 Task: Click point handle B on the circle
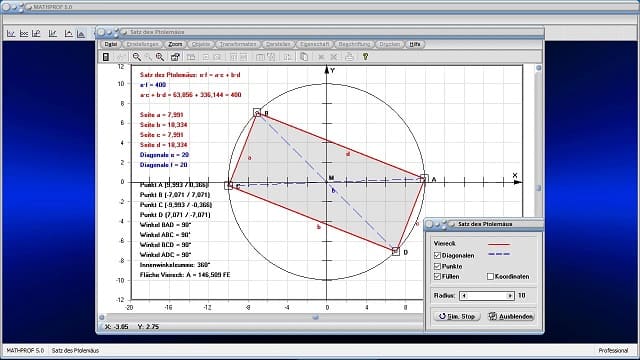point(257,112)
